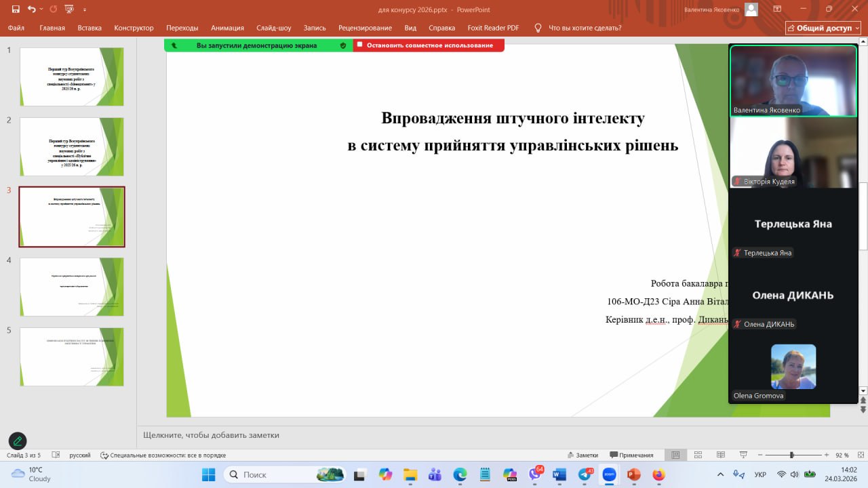
Task: Click Остановить совместное использование button
Action: click(429, 45)
